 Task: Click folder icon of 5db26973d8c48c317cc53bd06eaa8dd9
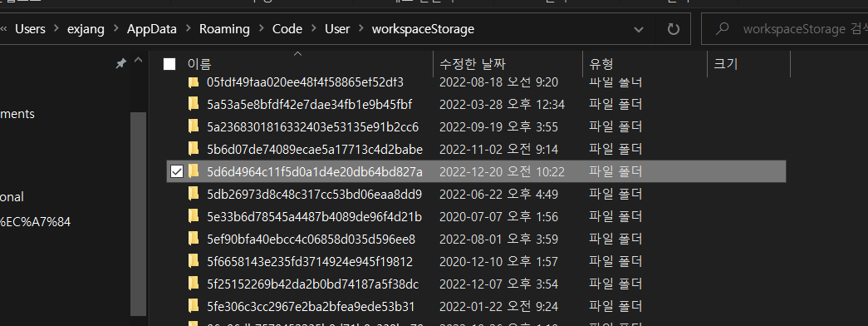(194, 194)
